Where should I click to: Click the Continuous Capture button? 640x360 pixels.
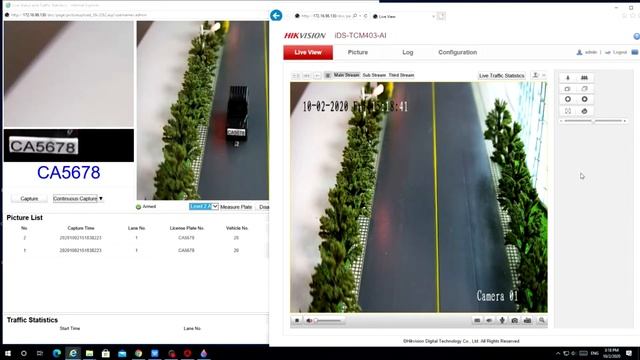[x=75, y=199]
